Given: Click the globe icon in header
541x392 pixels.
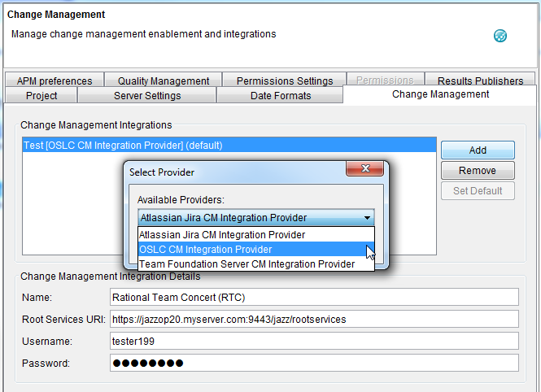Looking at the screenshot, I should [x=500, y=36].
